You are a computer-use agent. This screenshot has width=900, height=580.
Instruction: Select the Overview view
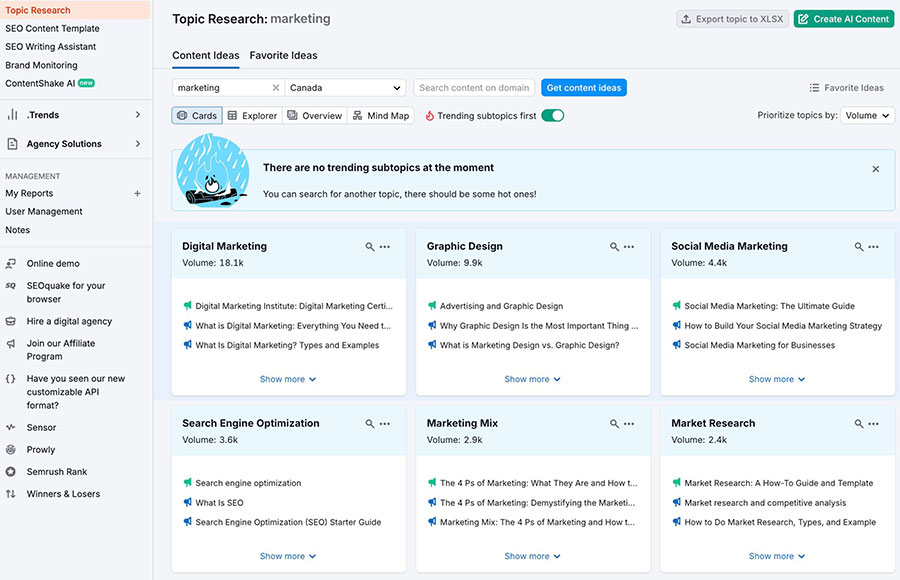tap(315, 115)
